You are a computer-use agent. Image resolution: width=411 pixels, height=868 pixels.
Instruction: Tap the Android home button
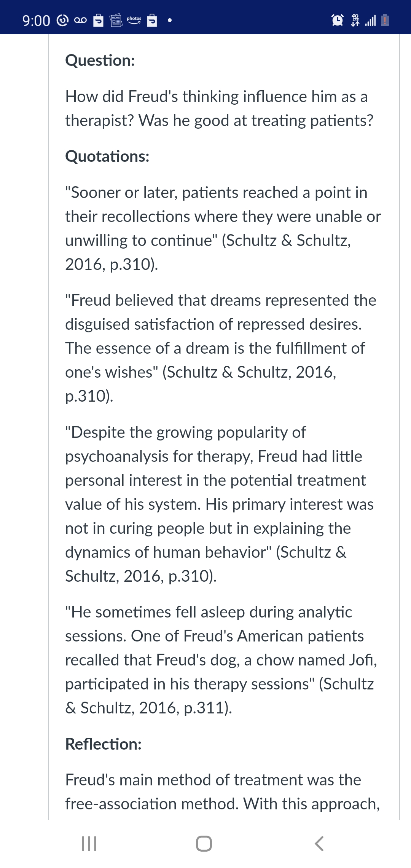(x=204, y=844)
